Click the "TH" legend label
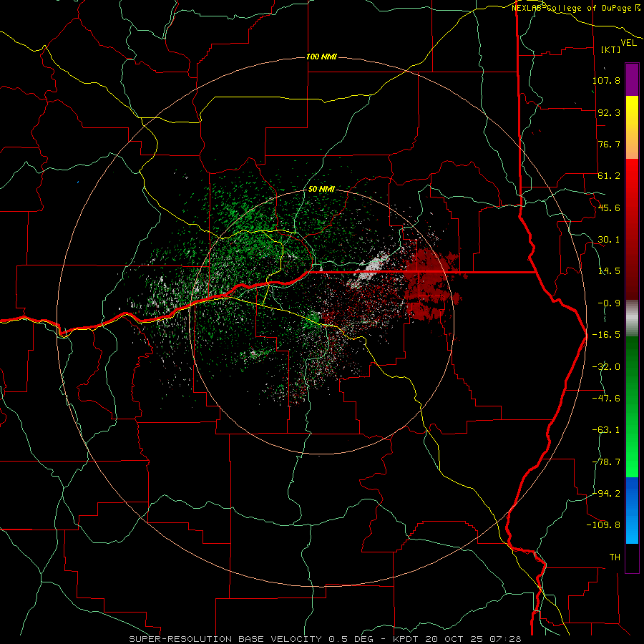 pos(615,557)
